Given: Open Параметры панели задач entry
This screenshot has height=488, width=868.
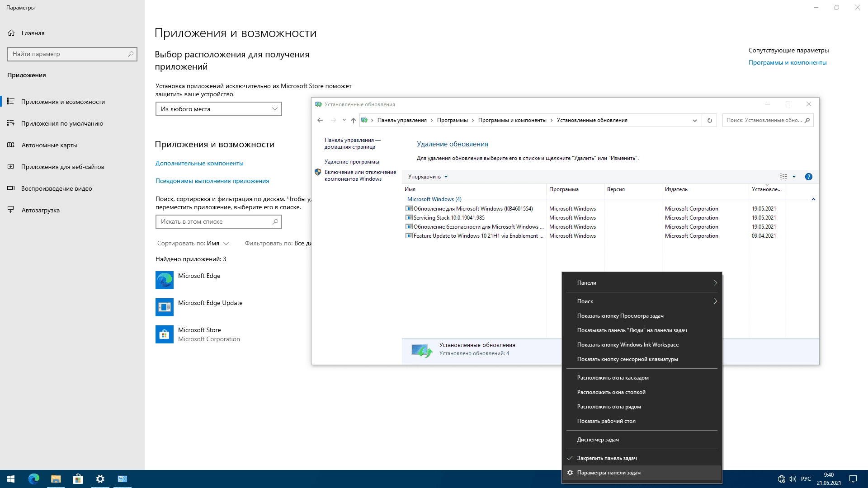Looking at the screenshot, I should [x=642, y=473].
